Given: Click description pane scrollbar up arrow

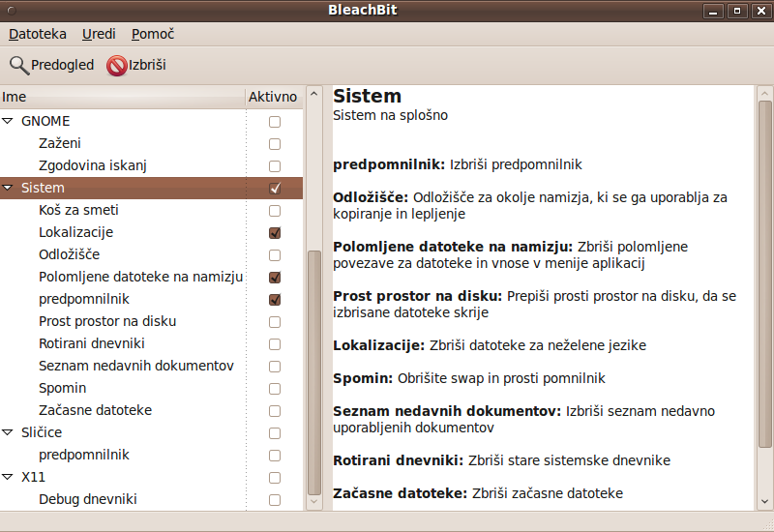Looking at the screenshot, I should 764,93.
